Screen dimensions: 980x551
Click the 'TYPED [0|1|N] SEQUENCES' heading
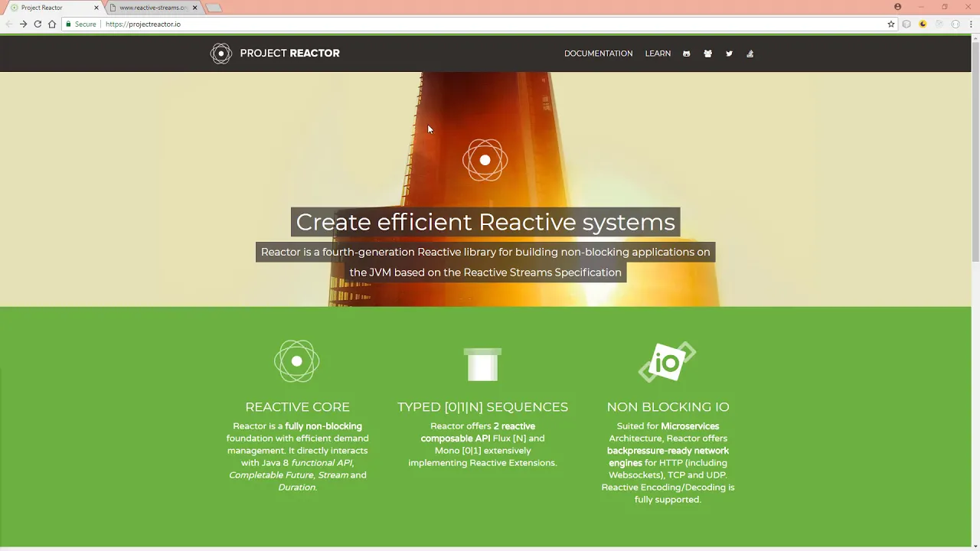click(482, 407)
